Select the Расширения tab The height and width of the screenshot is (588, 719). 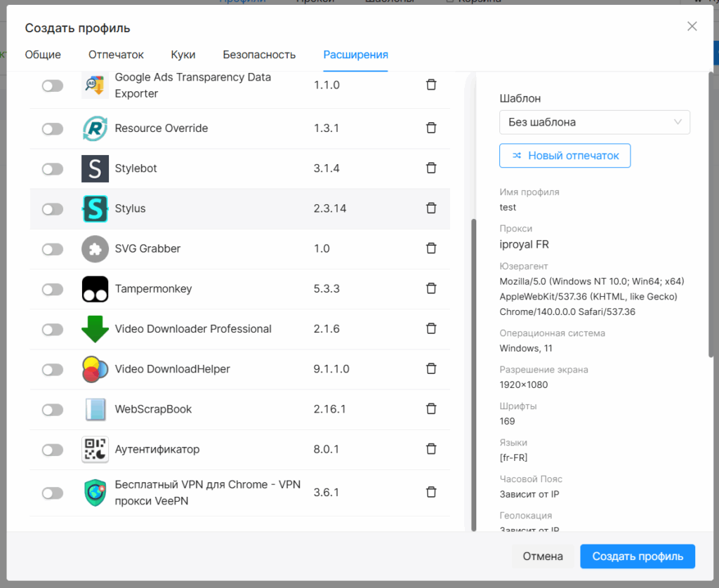(355, 55)
